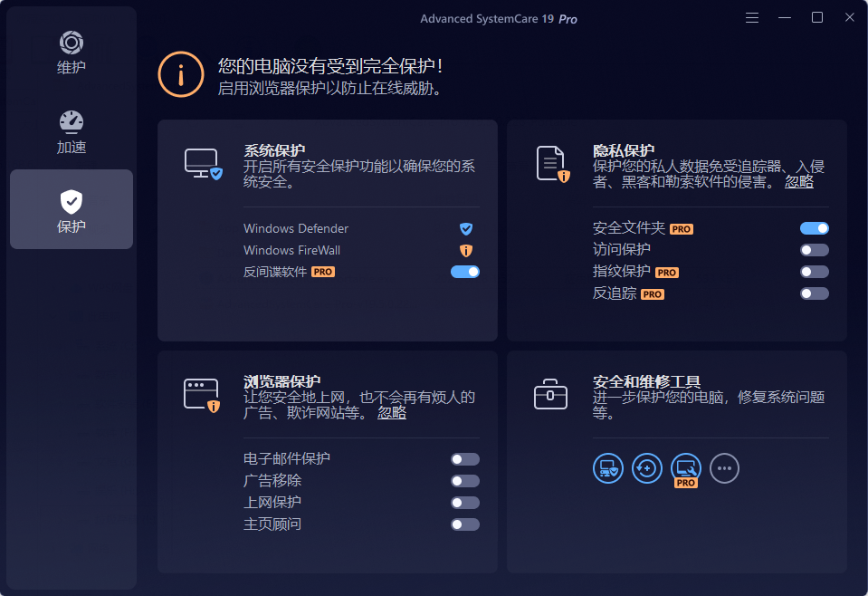Click the 上网保护 label

272,502
